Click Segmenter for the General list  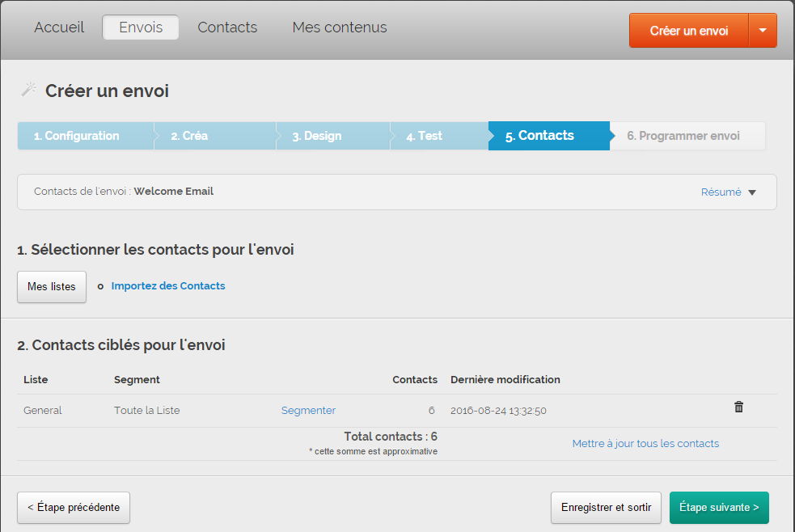coord(308,411)
